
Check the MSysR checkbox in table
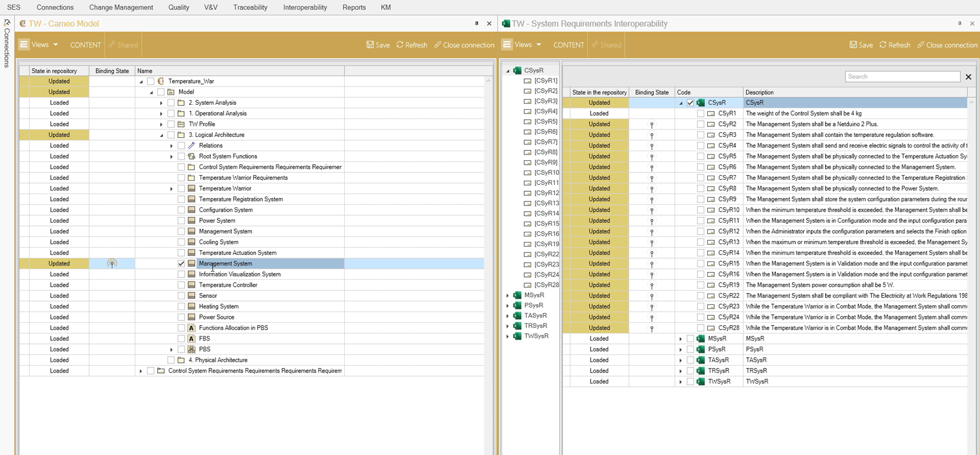pos(690,339)
